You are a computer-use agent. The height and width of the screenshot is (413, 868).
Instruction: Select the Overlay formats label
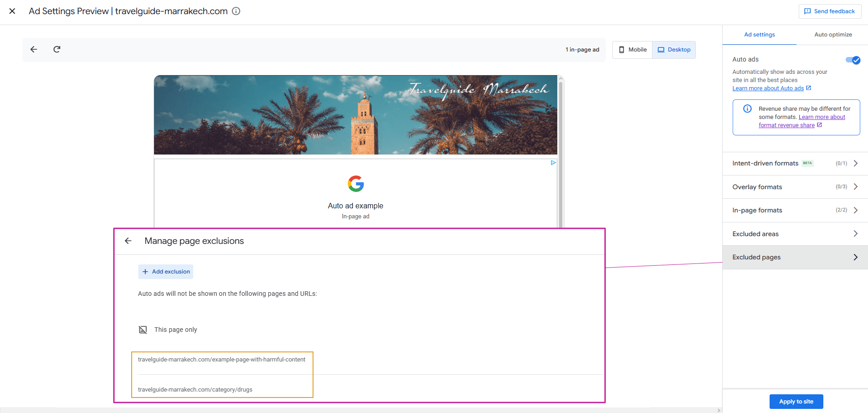[x=757, y=187]
